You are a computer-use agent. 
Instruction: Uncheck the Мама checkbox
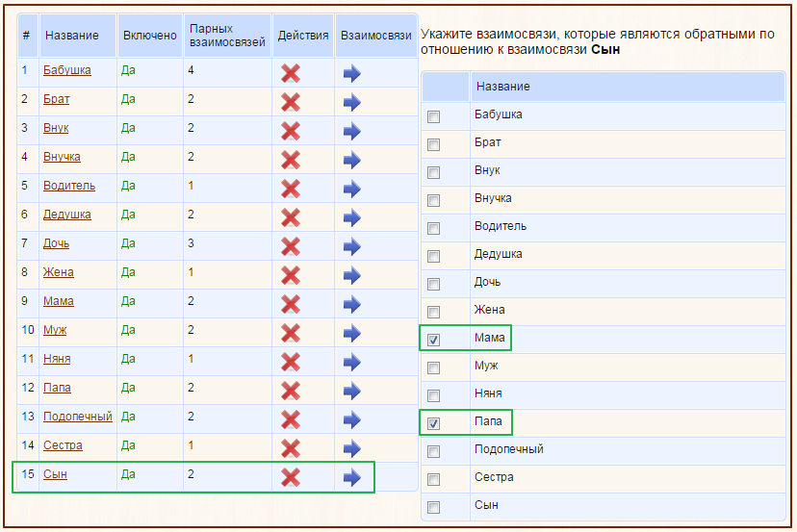pos(433,340)
